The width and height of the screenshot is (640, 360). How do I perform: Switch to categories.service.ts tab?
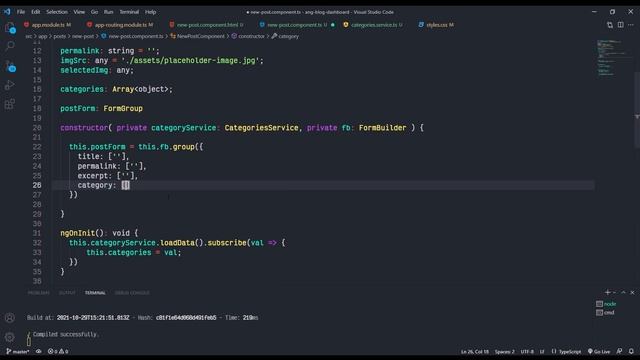pyautogui.click(x=373, y=25)
